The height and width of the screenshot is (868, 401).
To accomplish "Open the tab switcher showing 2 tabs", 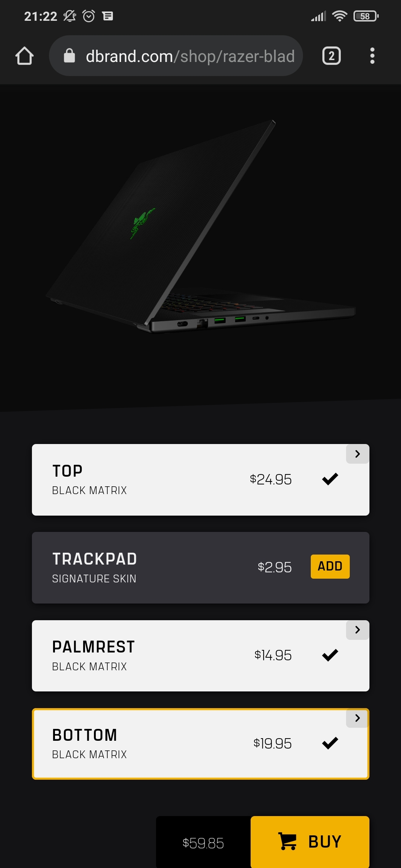I will [x=331, y=56].
